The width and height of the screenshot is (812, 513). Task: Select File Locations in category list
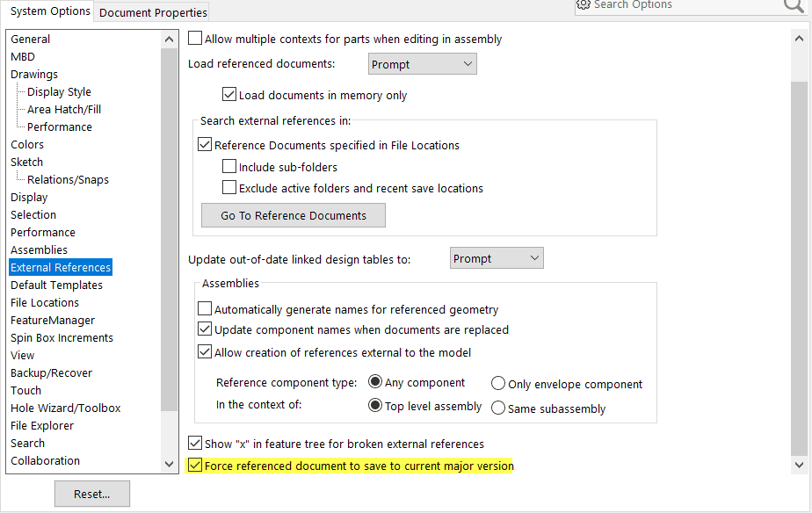(x=45, y=302)
